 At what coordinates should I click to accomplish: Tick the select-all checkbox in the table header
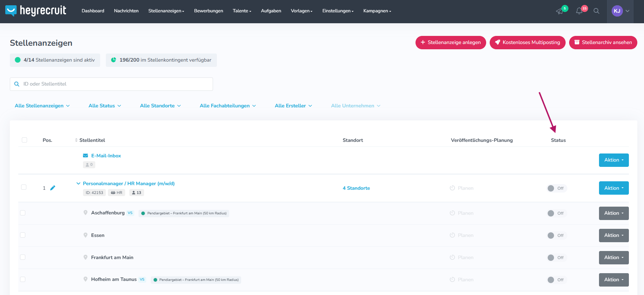point(24,140)
